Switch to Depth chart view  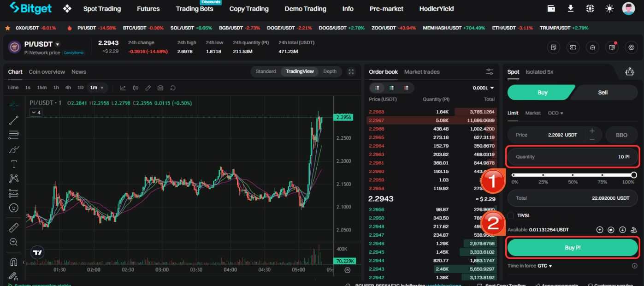(x=330, y=71)
